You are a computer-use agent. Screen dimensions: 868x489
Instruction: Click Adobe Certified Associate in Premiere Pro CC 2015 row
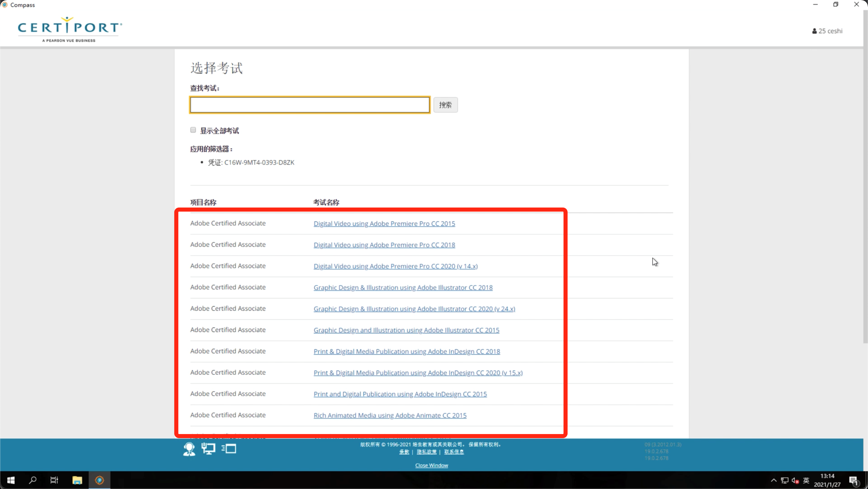[228, 223]
